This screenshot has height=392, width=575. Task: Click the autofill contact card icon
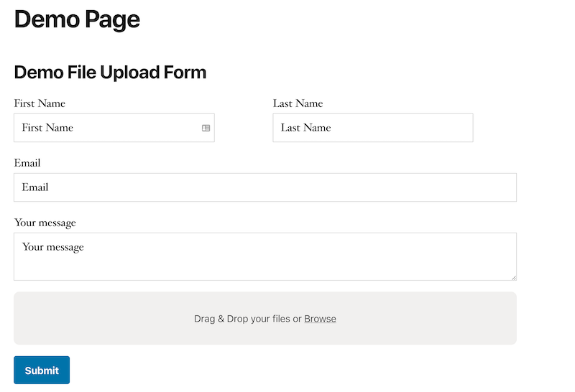[x=206, y=128]
